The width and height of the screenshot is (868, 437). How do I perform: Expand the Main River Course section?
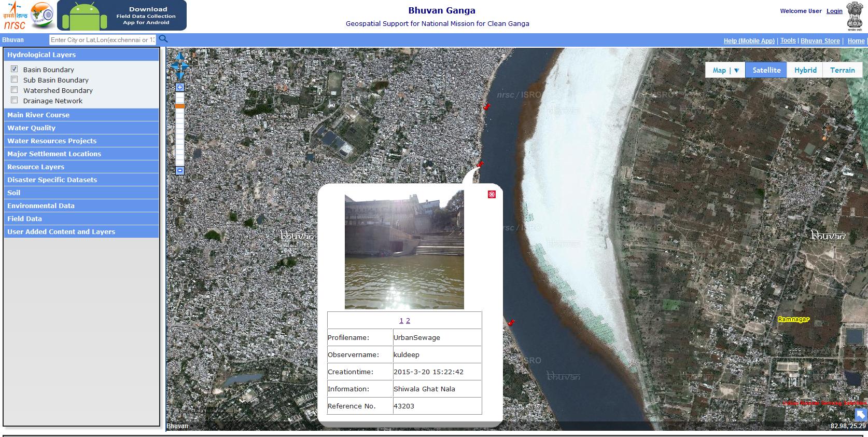pos(81,115)
